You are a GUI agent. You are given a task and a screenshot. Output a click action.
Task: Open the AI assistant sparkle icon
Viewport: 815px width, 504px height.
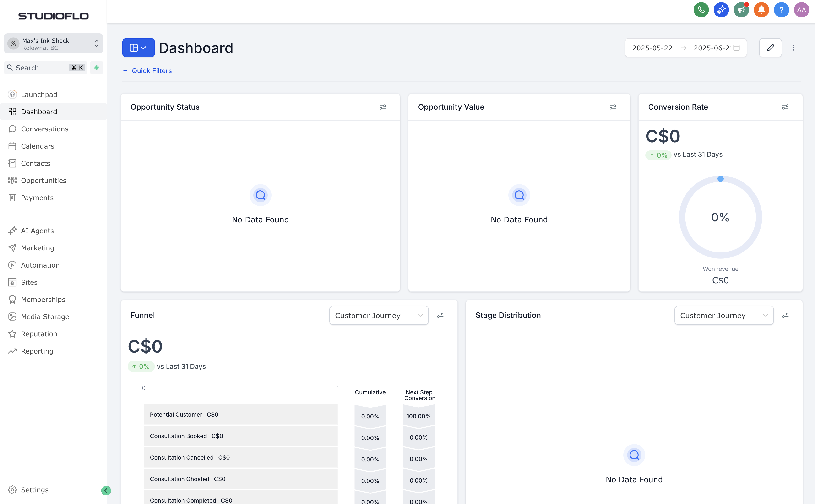(x=721, y=10)
